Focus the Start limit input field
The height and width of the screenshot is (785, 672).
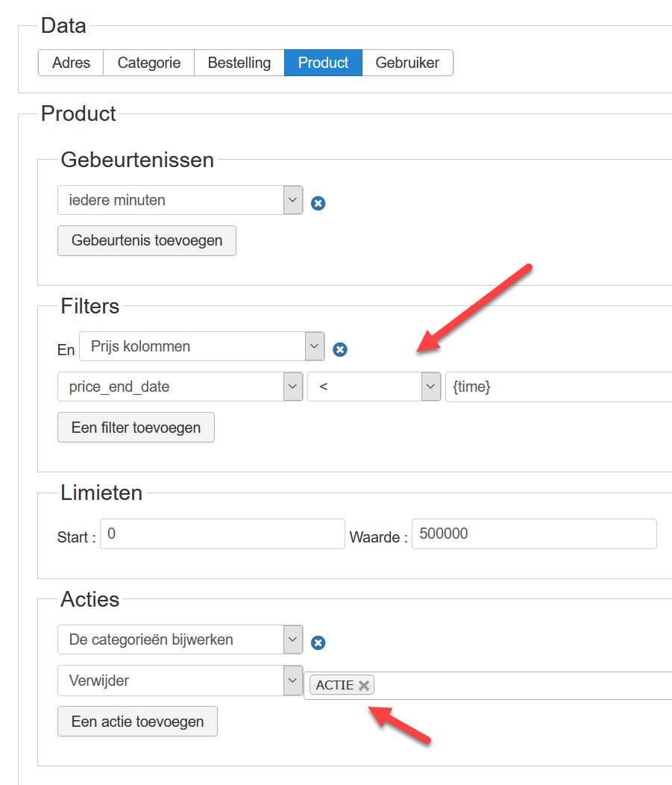point(223,534)
